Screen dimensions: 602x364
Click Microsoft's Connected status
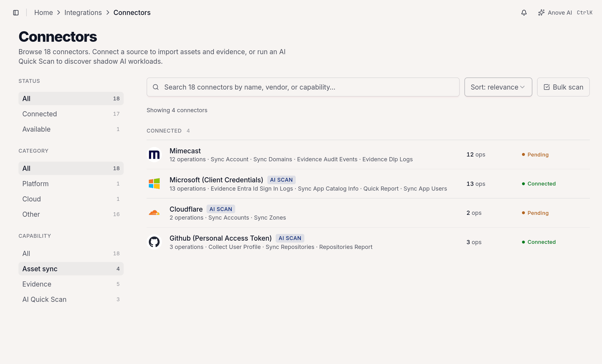coord(539,184)
